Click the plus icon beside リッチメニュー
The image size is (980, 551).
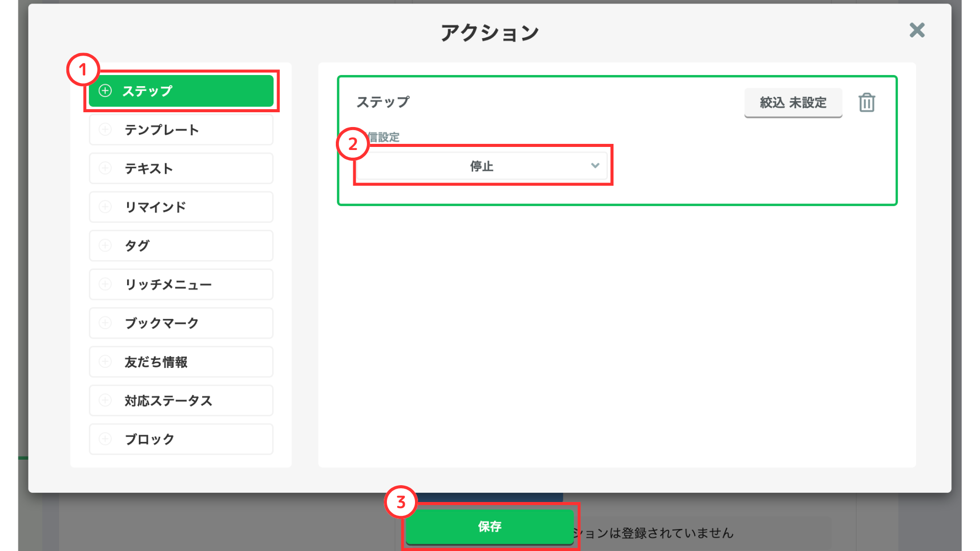(105, 284)
